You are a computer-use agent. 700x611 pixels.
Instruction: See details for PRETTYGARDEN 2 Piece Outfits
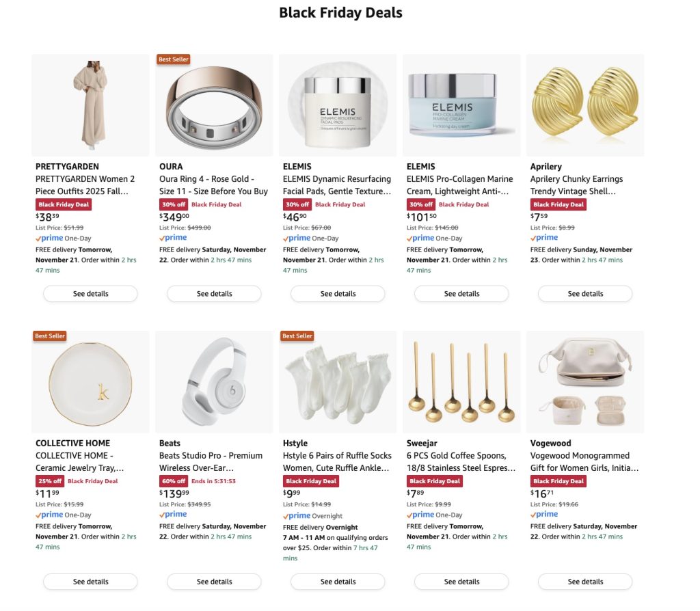coord(90,294)
